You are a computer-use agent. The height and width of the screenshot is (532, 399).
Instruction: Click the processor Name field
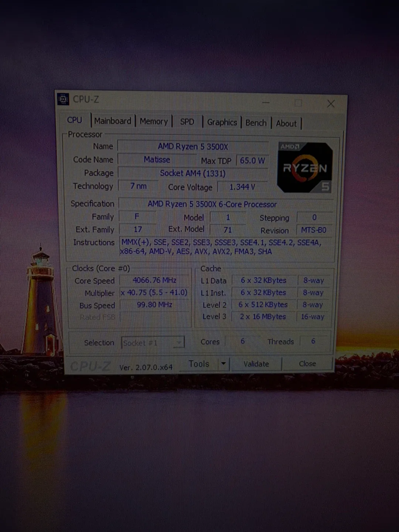[193, 147]
